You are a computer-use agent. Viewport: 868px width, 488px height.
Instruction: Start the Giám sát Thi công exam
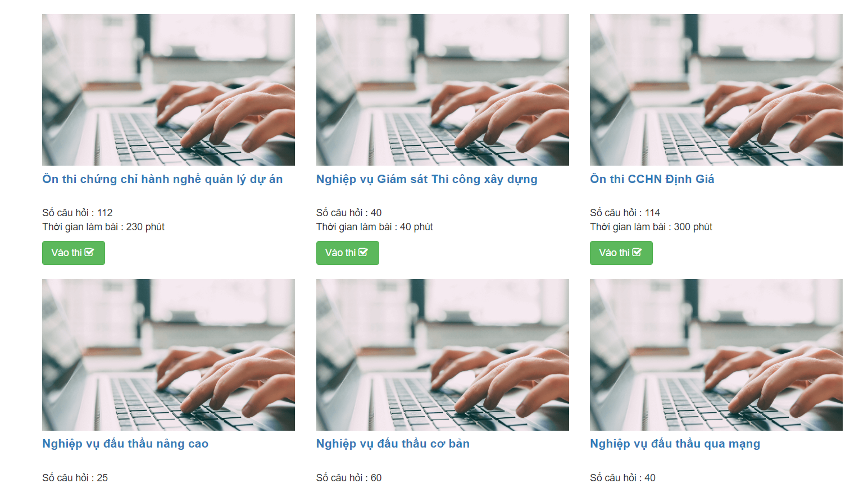[x=348, y=253]
